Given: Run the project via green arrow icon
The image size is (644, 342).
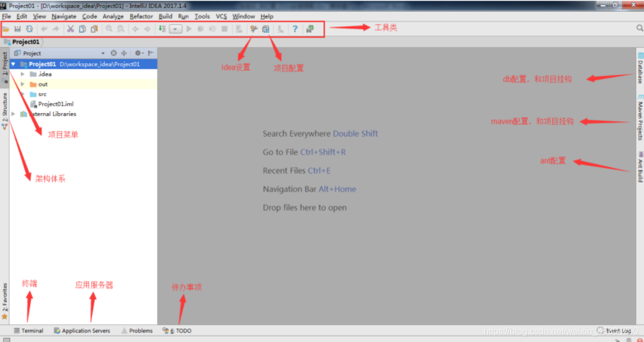Looking at the screenshot, I should [189, 29].
